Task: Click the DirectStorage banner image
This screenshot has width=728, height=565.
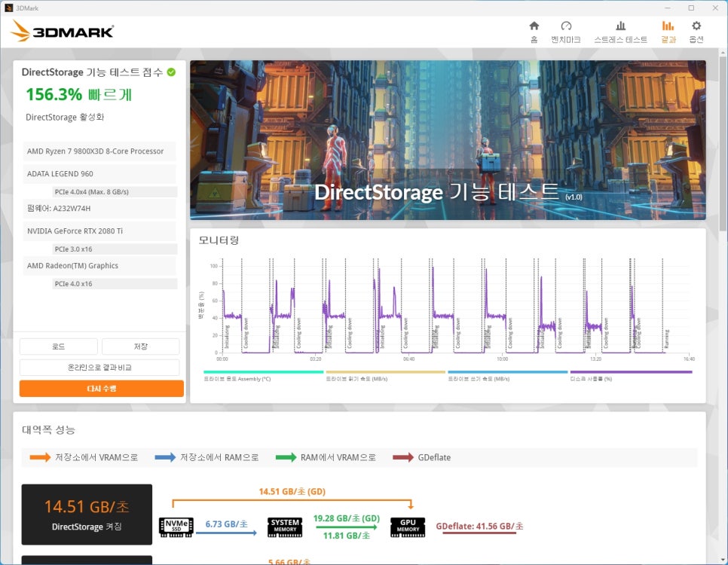Action: coord(448,140)
